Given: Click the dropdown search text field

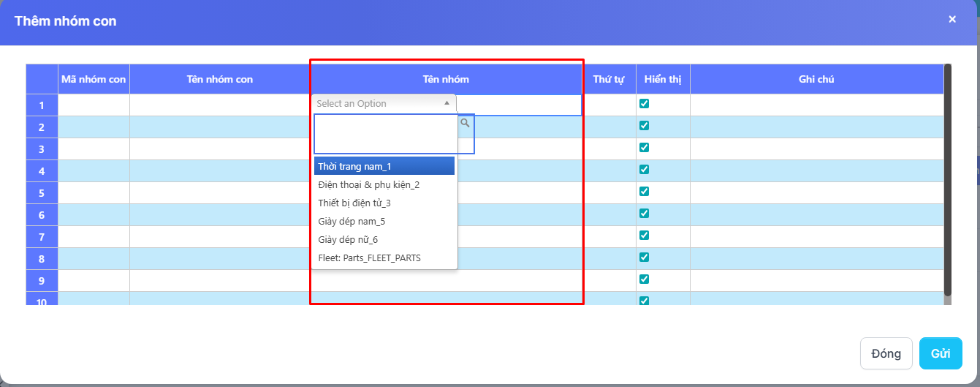Looking at the screenshot, I should pyautogui.click(x=386, y=133).
